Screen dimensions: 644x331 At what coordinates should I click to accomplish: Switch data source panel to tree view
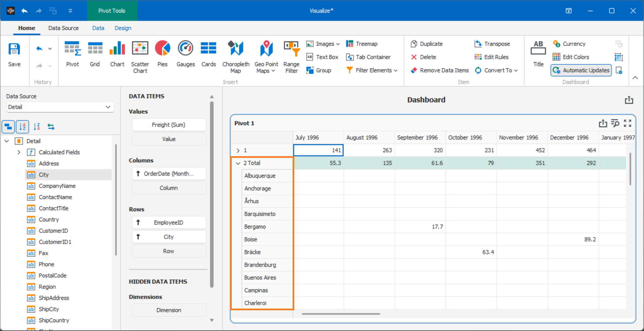[x=8, y=127]
